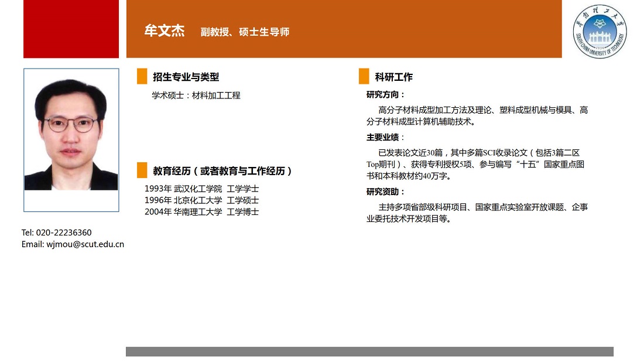The image size is (644, 362).
Task: Click the email address wjmou@scut.edu.cn
Action: tap(73, 244)
